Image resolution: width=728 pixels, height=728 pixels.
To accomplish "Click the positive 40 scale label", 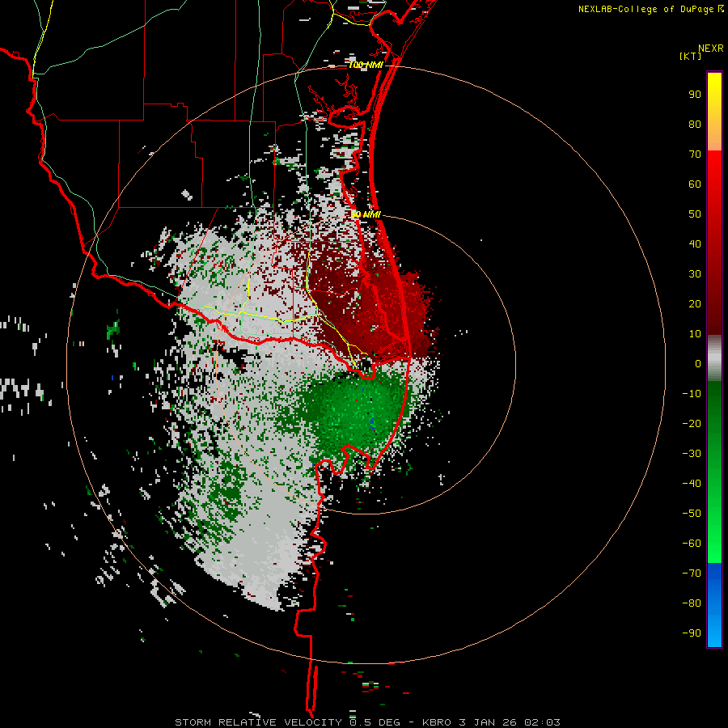I will click(695, 243).
